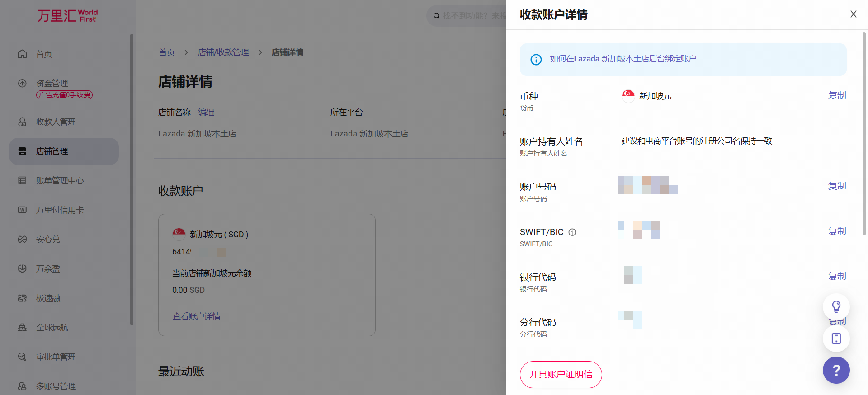
Task: Click 编辑 next to 店铺名称
Action: point(206,113)
